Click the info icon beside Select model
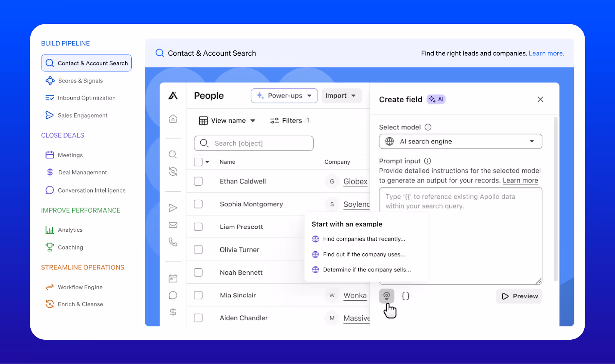 [428, 127]
